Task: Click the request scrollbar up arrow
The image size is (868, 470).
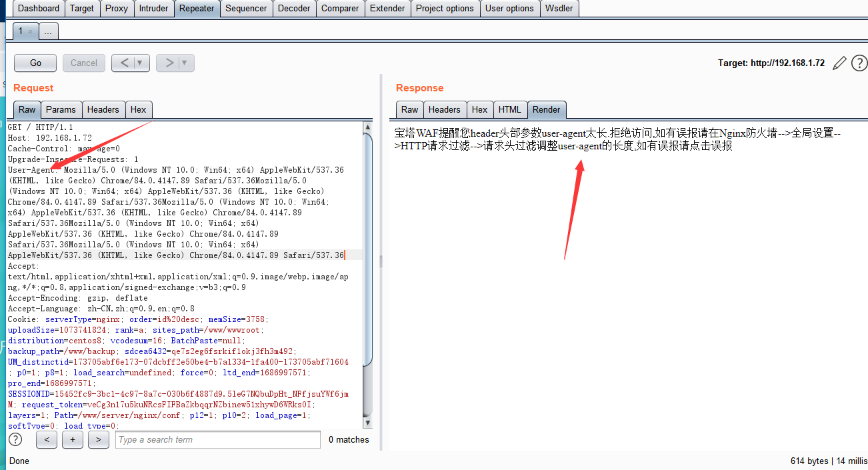Action: [x=367, y=126]
